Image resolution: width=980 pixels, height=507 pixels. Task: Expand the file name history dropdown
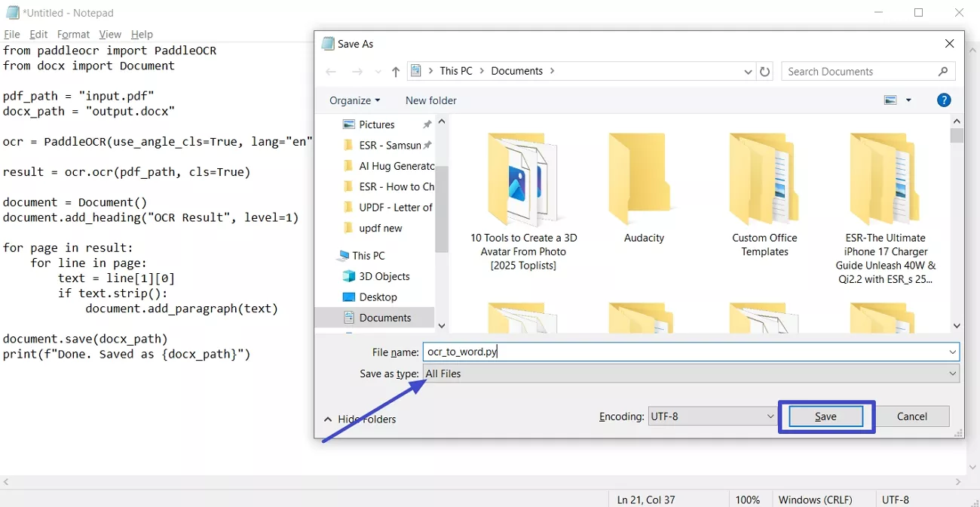[x=954, y=352]
